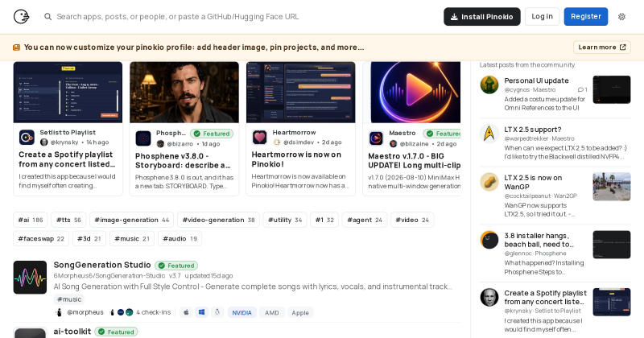Click the search magnifier icon
This screenshot has width=644, height=338.
point(48,17)
